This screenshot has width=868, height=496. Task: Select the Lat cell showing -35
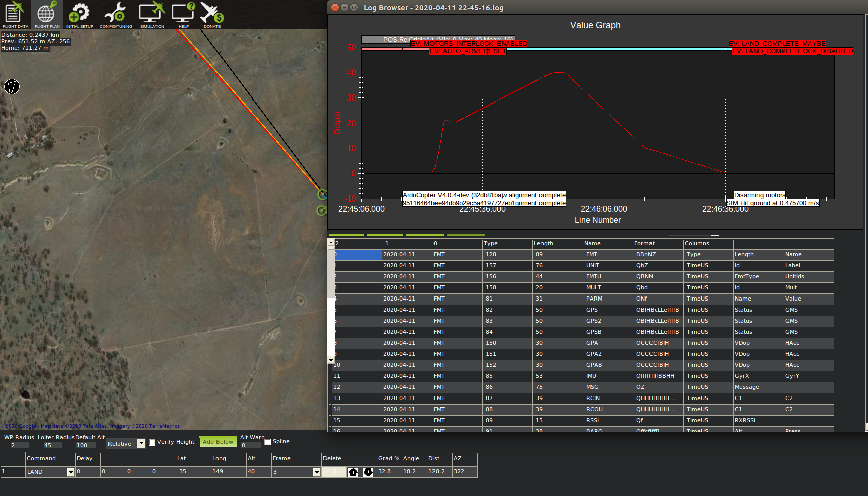click(x=193, y=472)
